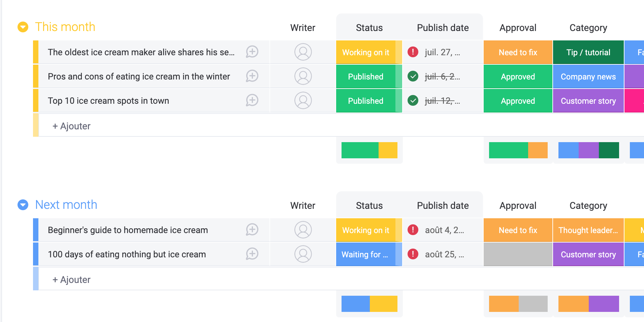
Task: Click Publish date column header in This month
Action: (443, 28)
